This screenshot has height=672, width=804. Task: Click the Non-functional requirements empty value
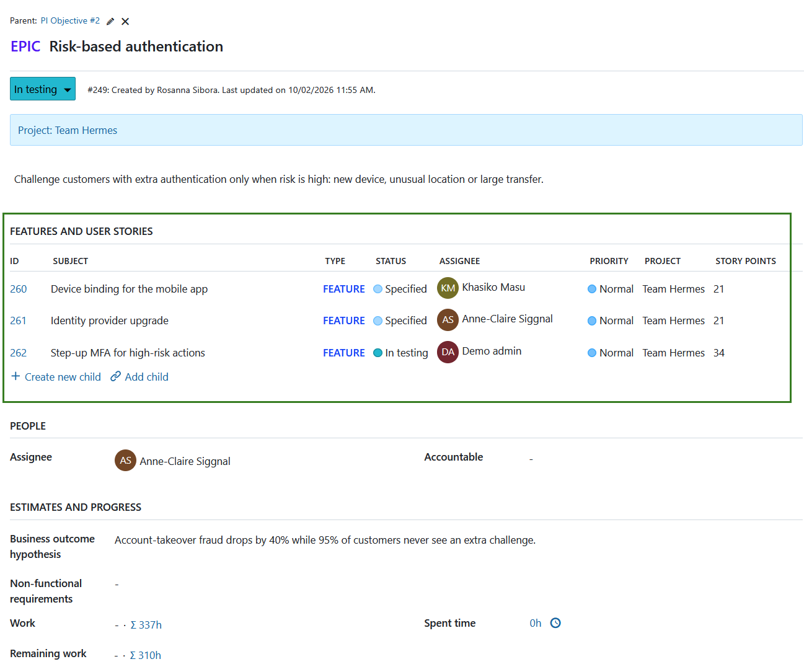pyautogui.click(x=117, y=584)
